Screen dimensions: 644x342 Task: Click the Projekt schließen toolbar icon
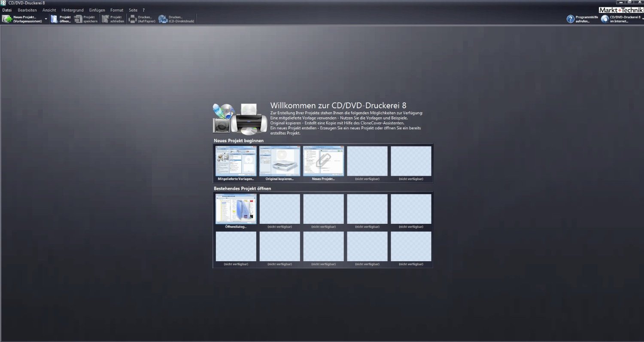[x=105, y=19]
